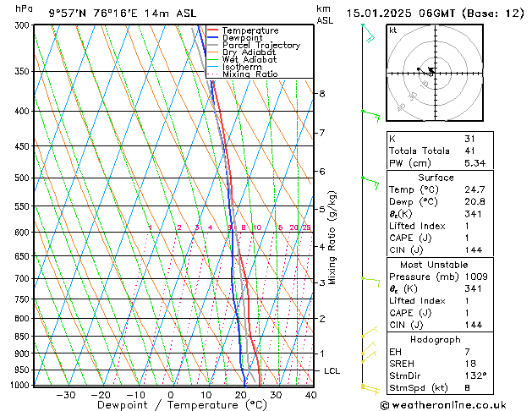Click the 'Mixing Ratio (g/kg)' vertical axis title
This screenshot has width=532, height=411.
(x=332, y=238)
